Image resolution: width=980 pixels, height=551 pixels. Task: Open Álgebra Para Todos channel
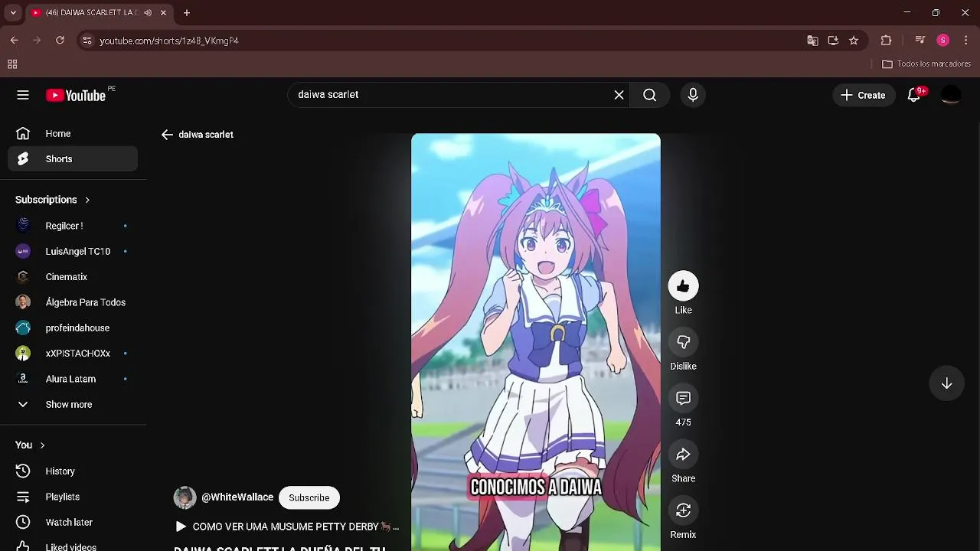[x=73, y=302]
